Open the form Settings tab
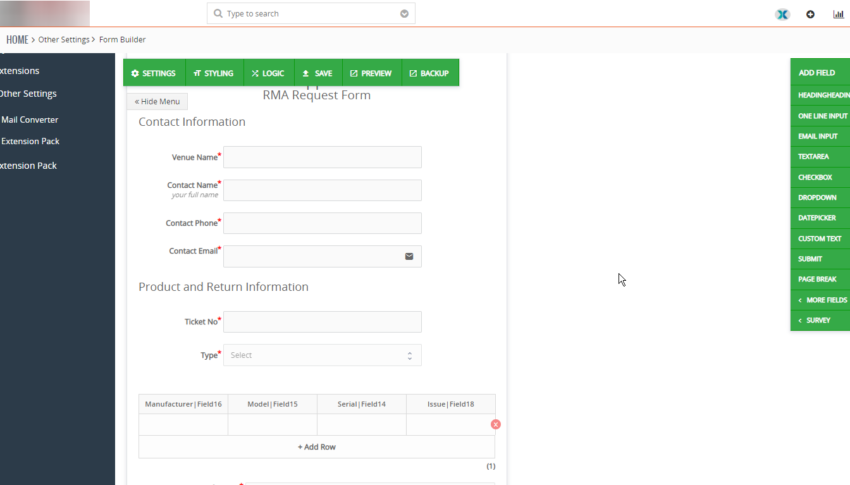Image resolution: width=850 pixels, height=485 pixels. tap(154, 73)
